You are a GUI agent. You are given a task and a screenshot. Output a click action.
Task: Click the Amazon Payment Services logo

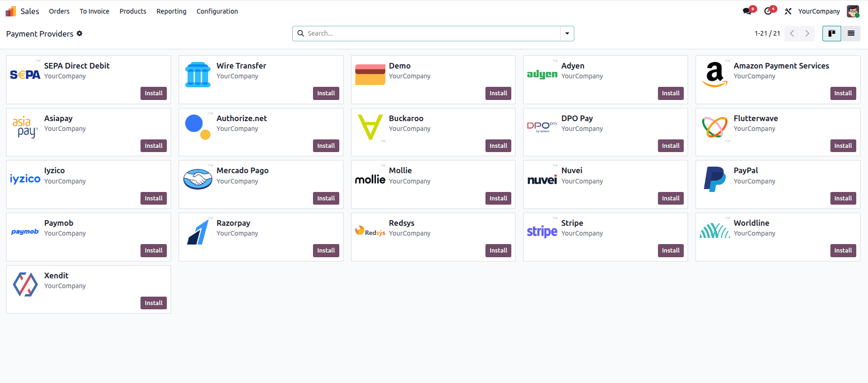click(715, 75)
